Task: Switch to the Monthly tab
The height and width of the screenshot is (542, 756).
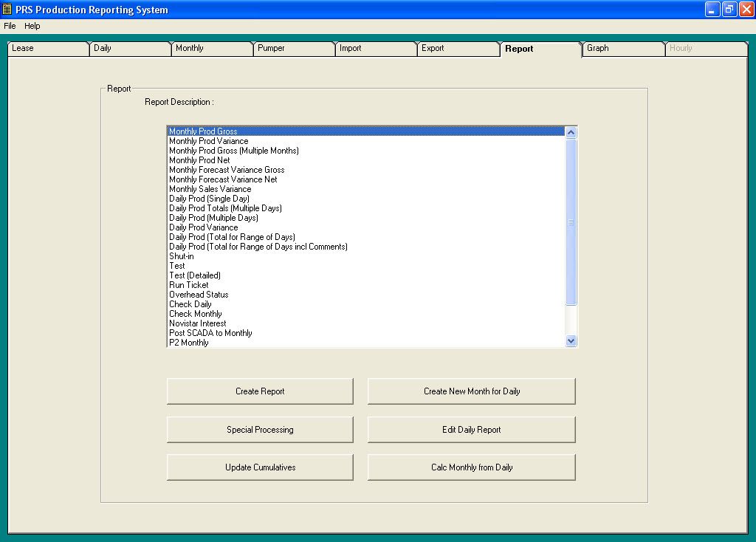Action: pos(210,49)
